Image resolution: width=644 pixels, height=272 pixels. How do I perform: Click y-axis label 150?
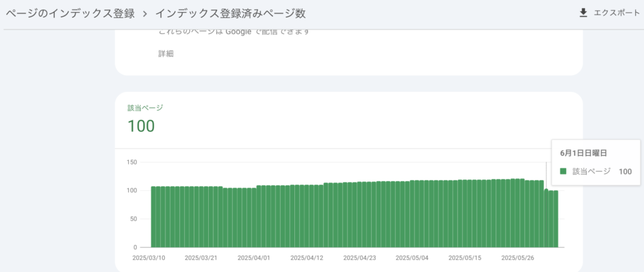coord(132,163)
